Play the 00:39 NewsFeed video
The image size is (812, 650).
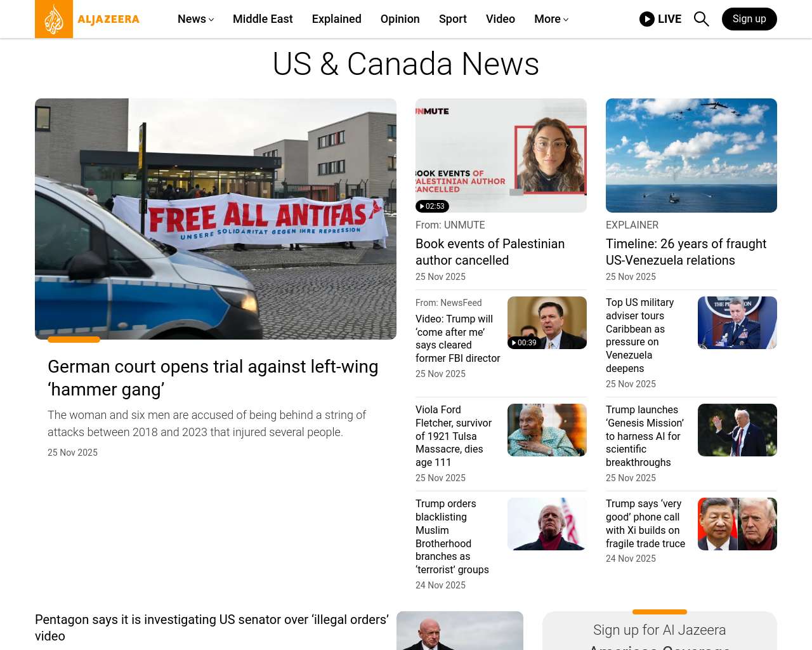coord(523,343)
